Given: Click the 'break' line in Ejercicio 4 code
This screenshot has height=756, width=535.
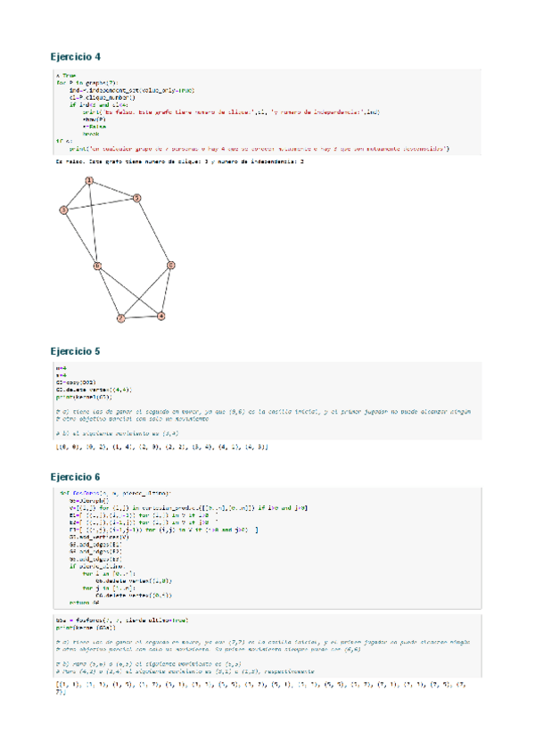Looking at the screenshot, I should (89, 134).
